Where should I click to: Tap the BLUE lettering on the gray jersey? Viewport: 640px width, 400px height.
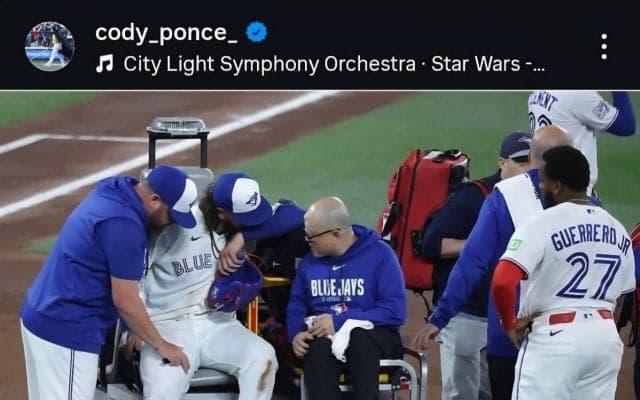[192, 264]
